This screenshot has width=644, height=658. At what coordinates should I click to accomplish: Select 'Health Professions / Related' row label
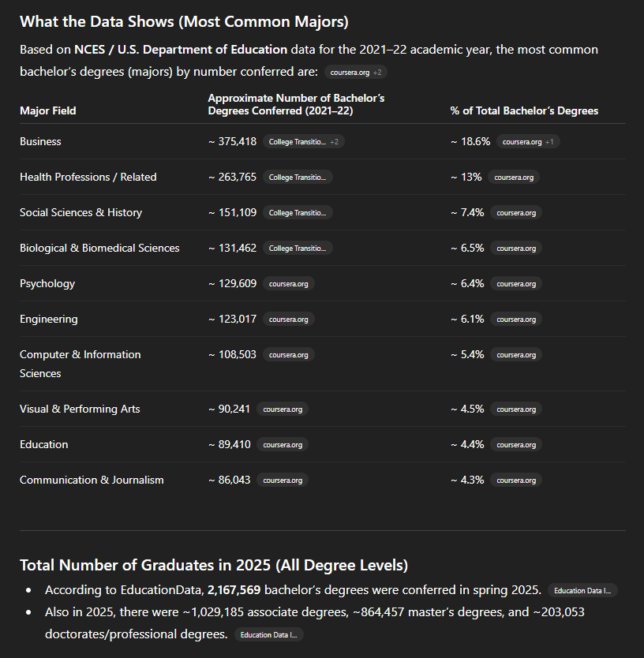tap(88, 177)
